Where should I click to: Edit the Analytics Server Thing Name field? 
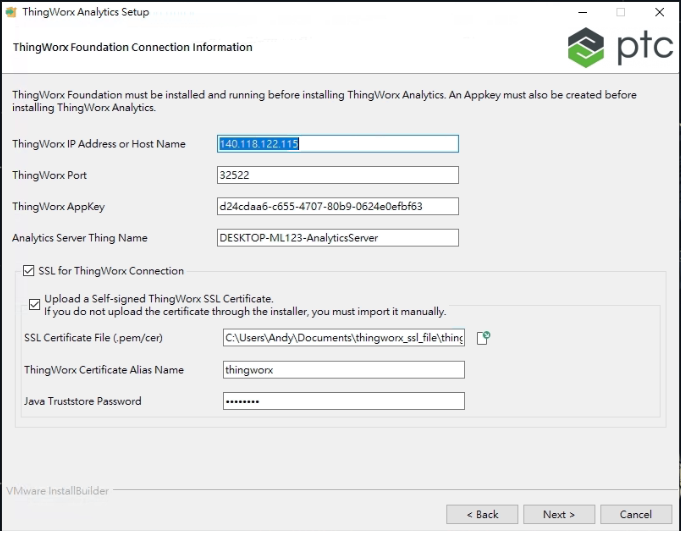(337, 237)
